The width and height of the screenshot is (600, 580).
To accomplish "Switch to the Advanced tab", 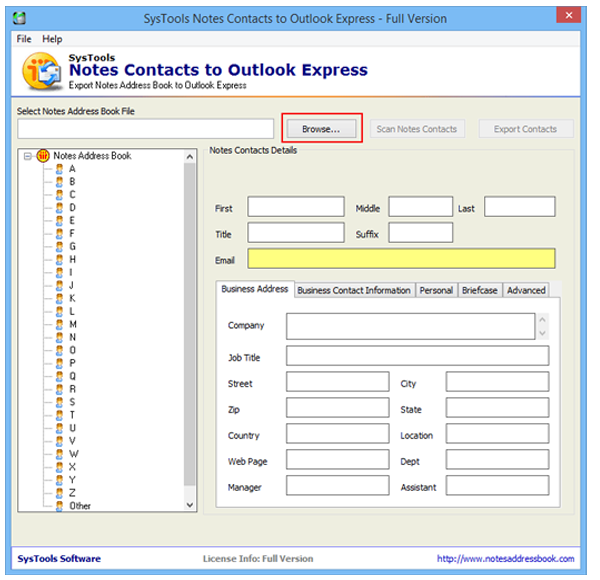I will [x=526, y=290].
